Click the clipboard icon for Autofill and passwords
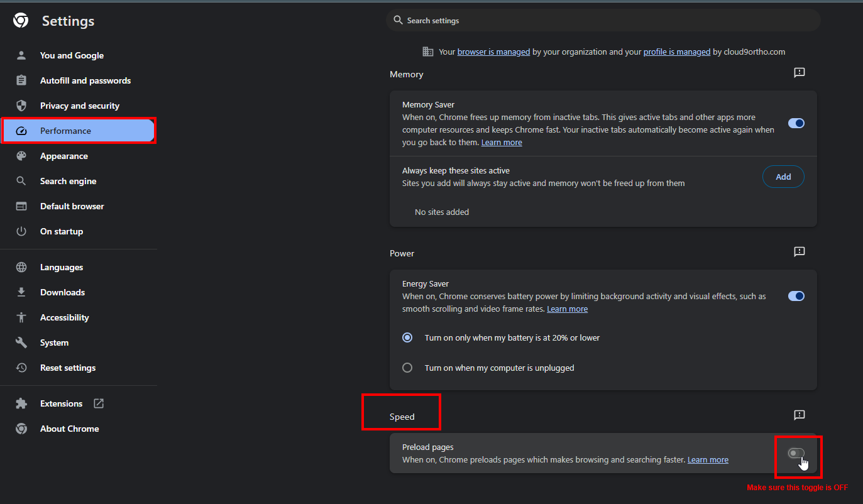The width and height of the screenshot is (863, 504). point(21,80)
